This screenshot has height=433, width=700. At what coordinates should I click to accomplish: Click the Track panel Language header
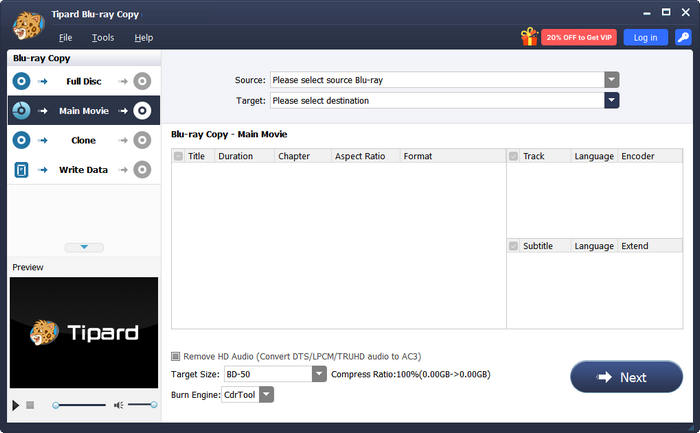594,156
